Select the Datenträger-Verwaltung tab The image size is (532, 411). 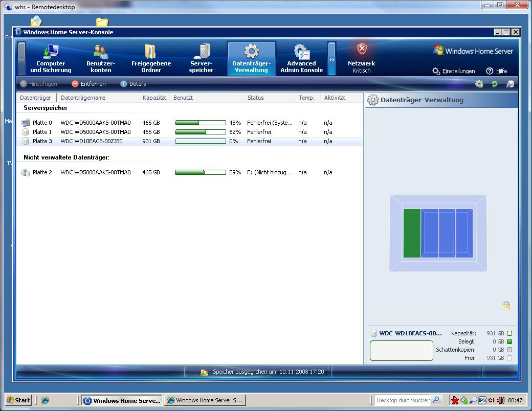coord(251,58)
